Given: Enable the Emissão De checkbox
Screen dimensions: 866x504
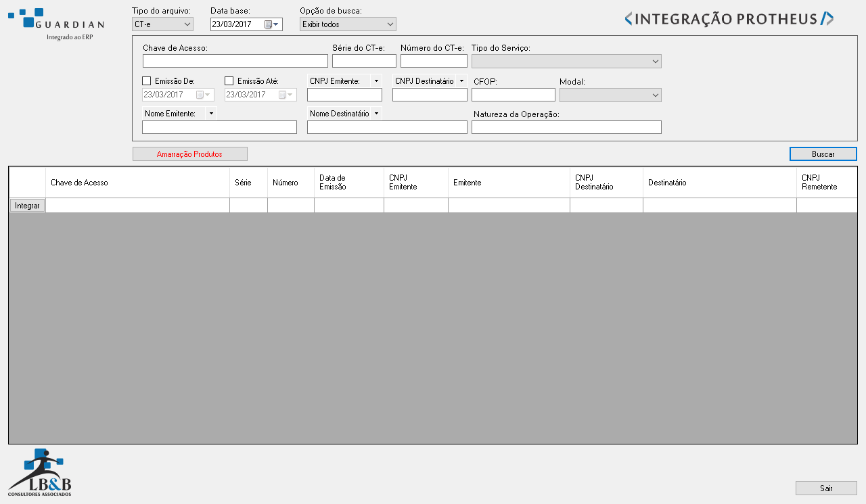Looking at the screenshot, I should click(147, 81).
